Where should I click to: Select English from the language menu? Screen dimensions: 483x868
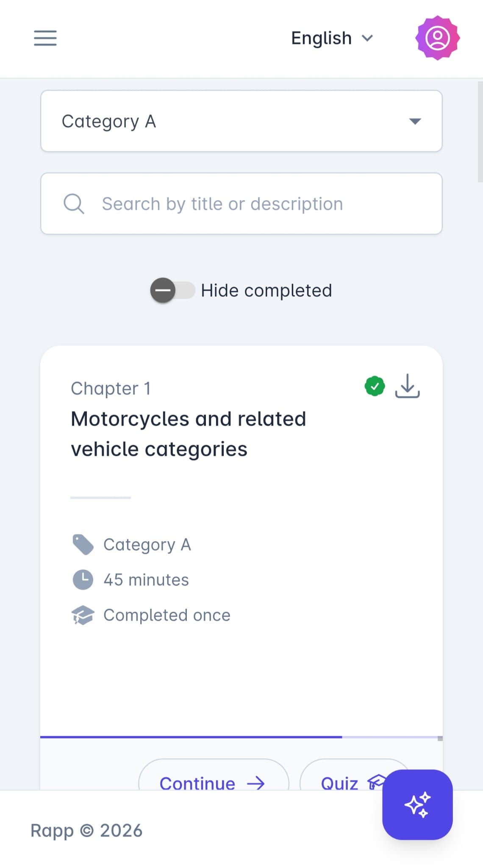coord(321,38)
